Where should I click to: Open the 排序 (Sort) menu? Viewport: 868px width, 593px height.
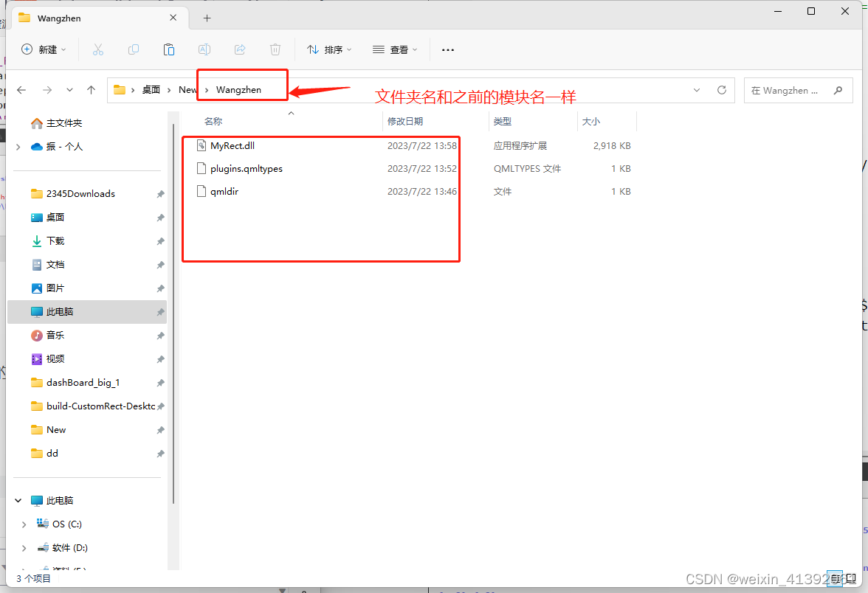point(329,49)
